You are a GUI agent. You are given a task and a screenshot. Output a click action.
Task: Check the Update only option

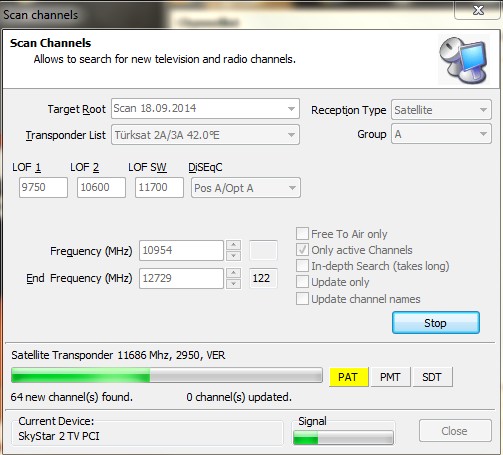click(x=302, y=282)
